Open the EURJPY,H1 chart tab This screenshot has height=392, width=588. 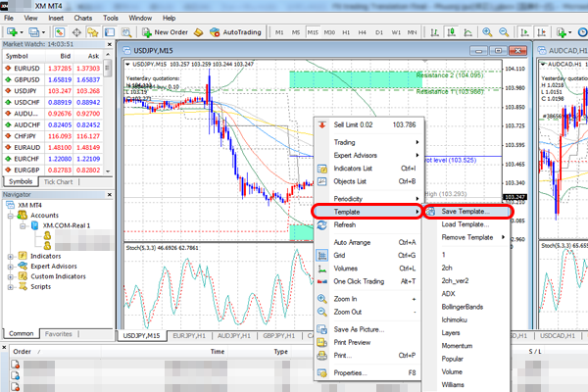coord(189,336)
